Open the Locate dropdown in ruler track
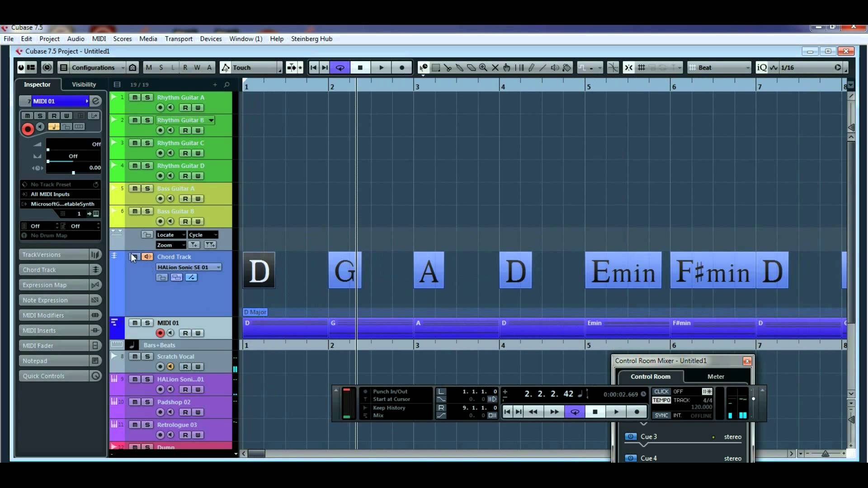Viewport: 868px width, 488px height. [170, 235]
